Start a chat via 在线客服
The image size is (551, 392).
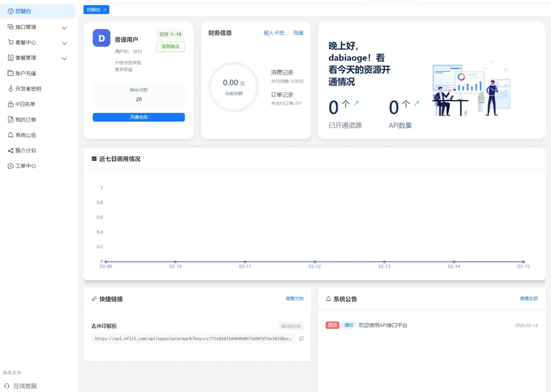coord(26,386)
